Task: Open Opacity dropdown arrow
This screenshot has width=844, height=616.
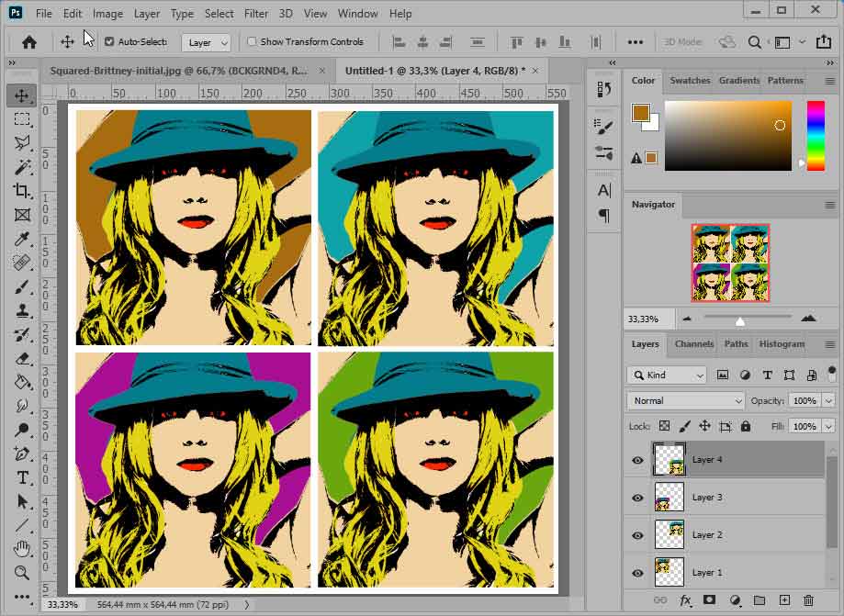Action: (828, 401)
